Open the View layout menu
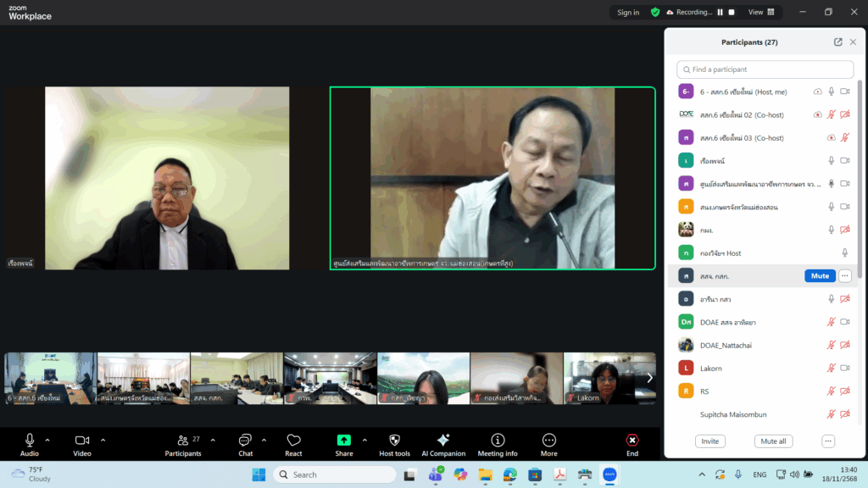868x488 pixels. coord(761,12)
